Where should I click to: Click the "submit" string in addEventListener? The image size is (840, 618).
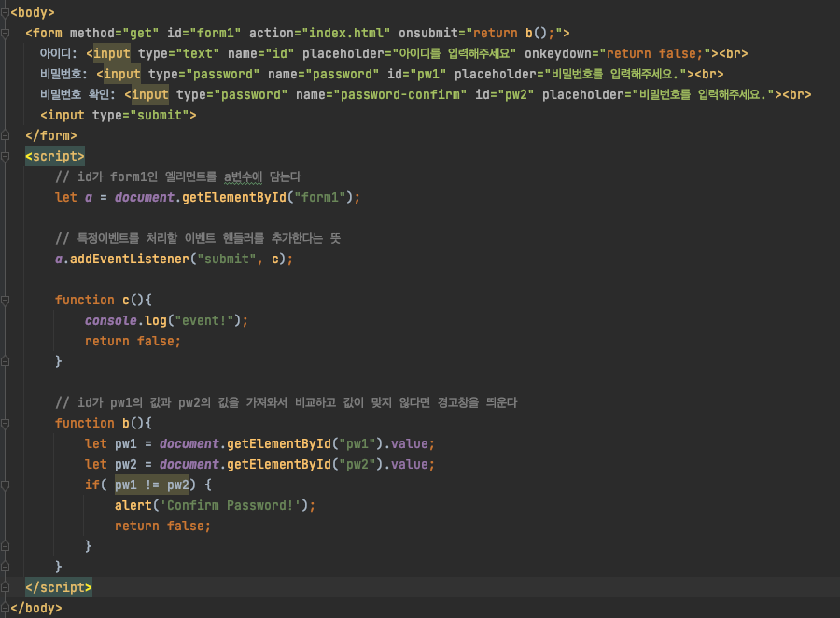227,259
